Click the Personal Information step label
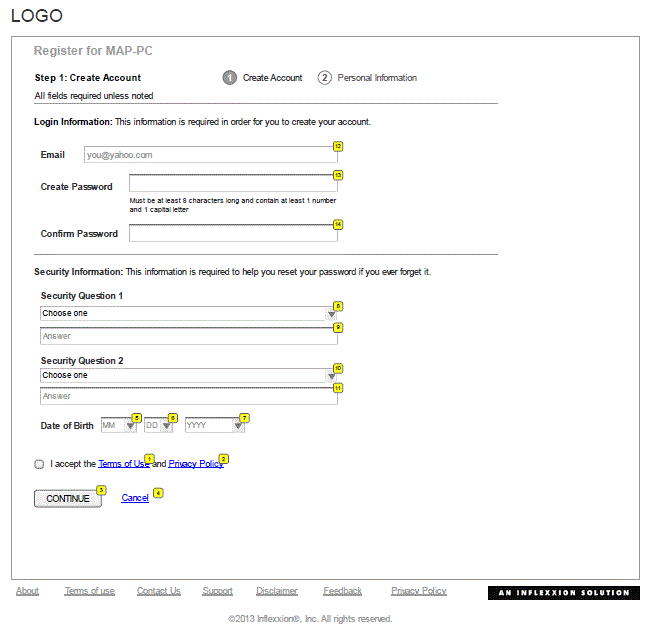This screenshot has width=658, height=633. [x=377, y=78]
